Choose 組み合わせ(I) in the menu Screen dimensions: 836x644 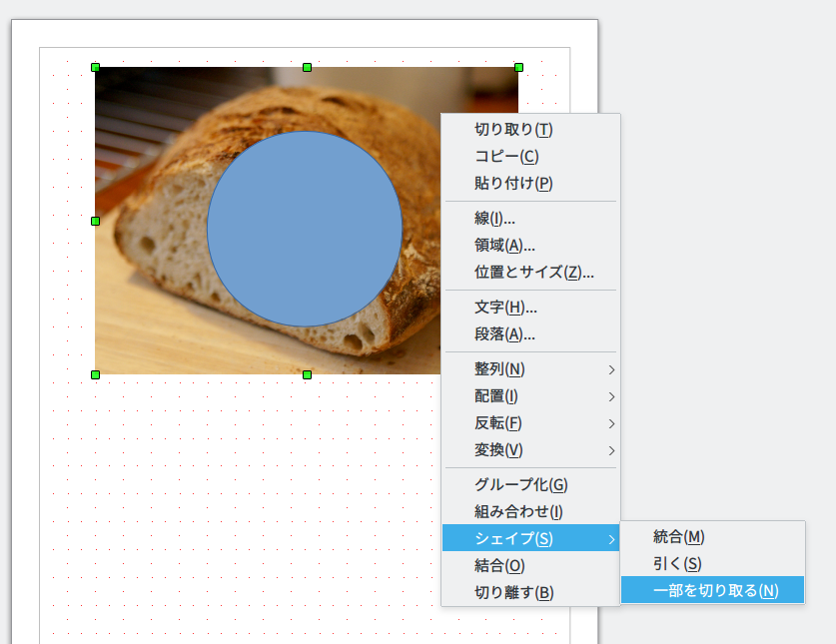pyautogui.click(x=531, y=512)
